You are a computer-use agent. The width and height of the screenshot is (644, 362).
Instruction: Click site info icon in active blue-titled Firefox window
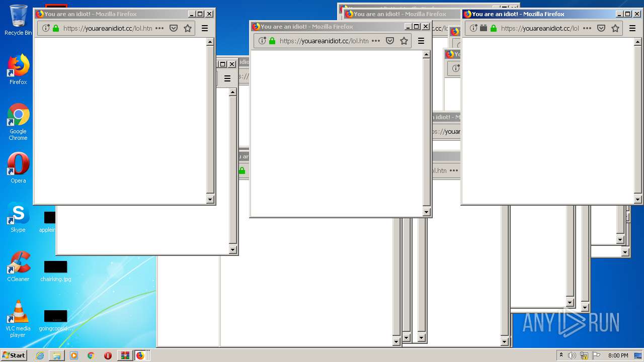[x=473, y=28]
